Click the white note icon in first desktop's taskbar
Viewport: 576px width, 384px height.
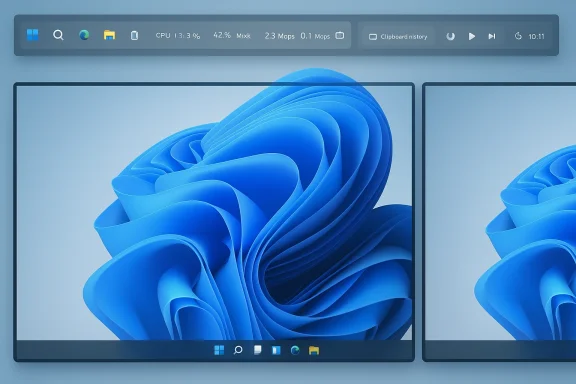coord(258,350)
